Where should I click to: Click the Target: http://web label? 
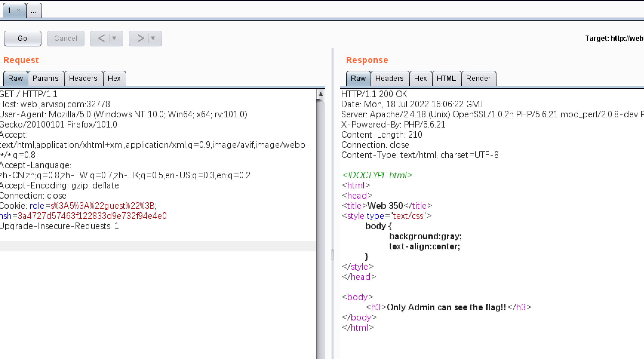(614, 39)
